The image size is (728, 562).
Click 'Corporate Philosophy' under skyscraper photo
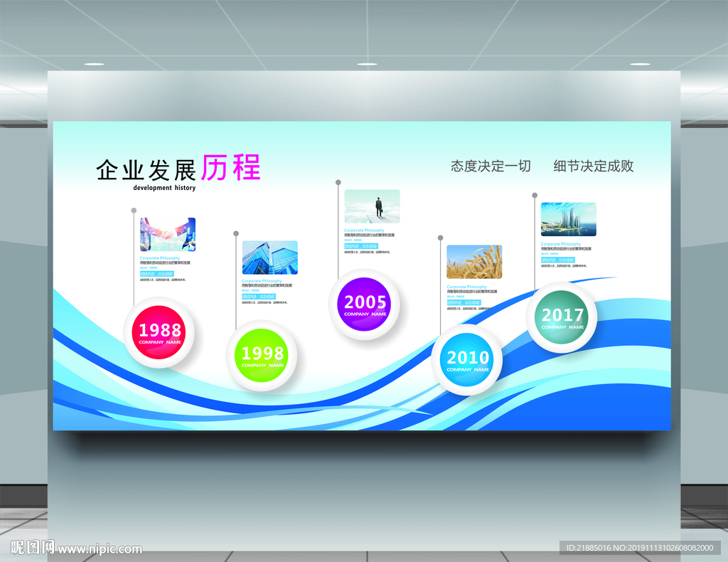[262, 281]
